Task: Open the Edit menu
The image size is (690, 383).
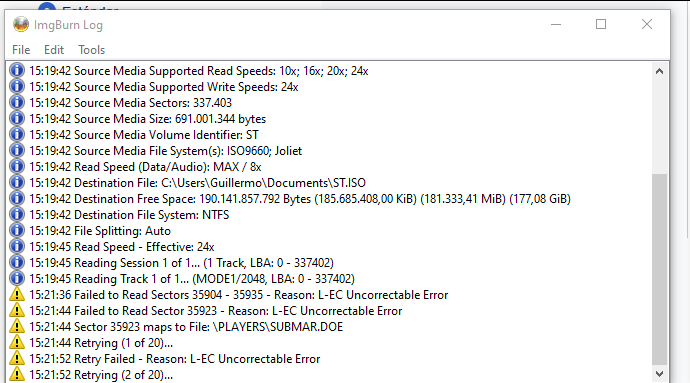Action: (54, 50)
